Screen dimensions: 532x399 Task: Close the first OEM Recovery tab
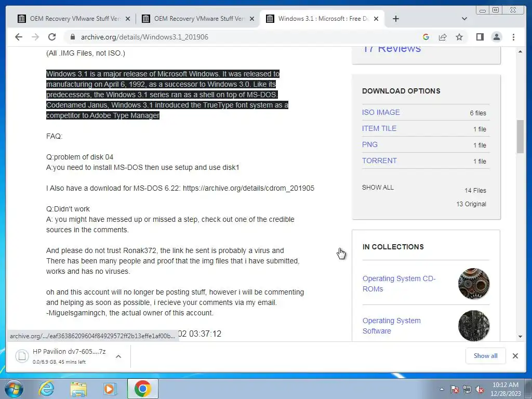(128, 19)
